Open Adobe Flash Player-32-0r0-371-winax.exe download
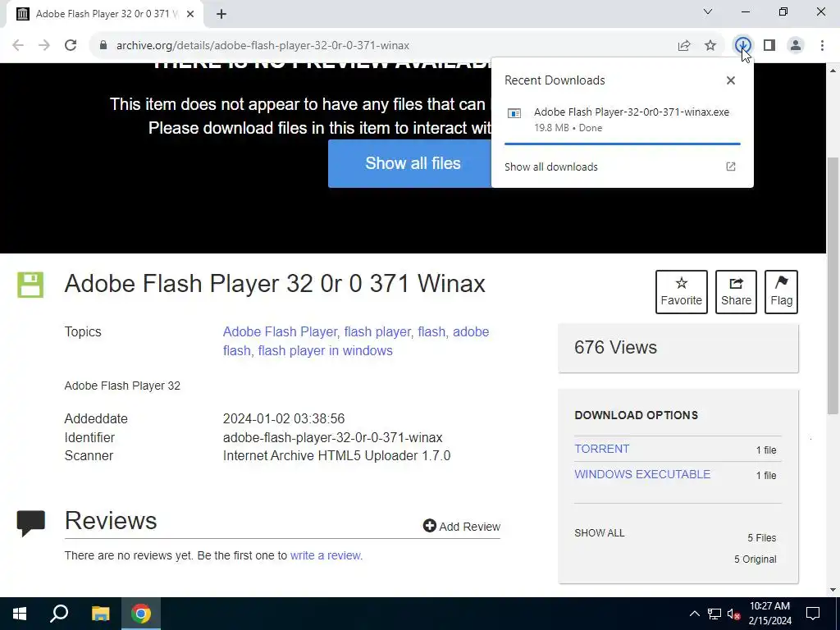840x630 pixels. click(632, 112)
